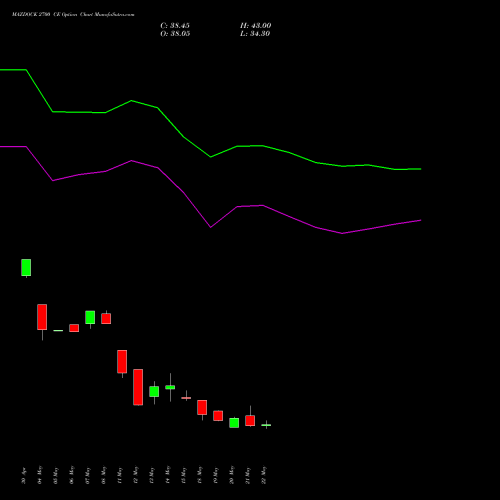Click the 06 May date label
The image size is (500, 500).
(x=72, y=475)
